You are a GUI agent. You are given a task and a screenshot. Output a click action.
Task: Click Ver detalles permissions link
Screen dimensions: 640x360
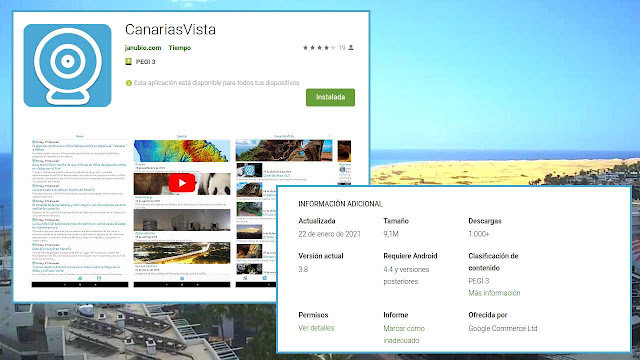click(x=316, y=328)
